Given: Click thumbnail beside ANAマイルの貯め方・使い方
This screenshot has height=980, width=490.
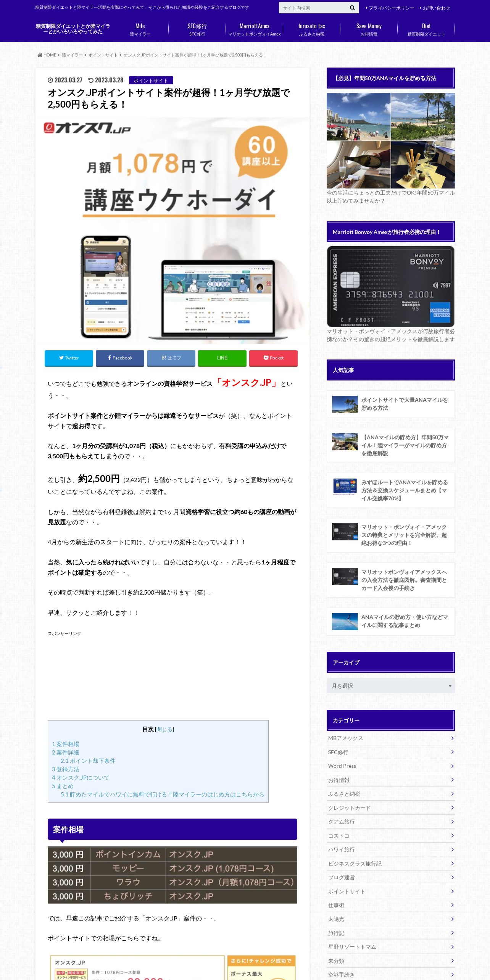Looking at the screenshot, I should [345, 621].
